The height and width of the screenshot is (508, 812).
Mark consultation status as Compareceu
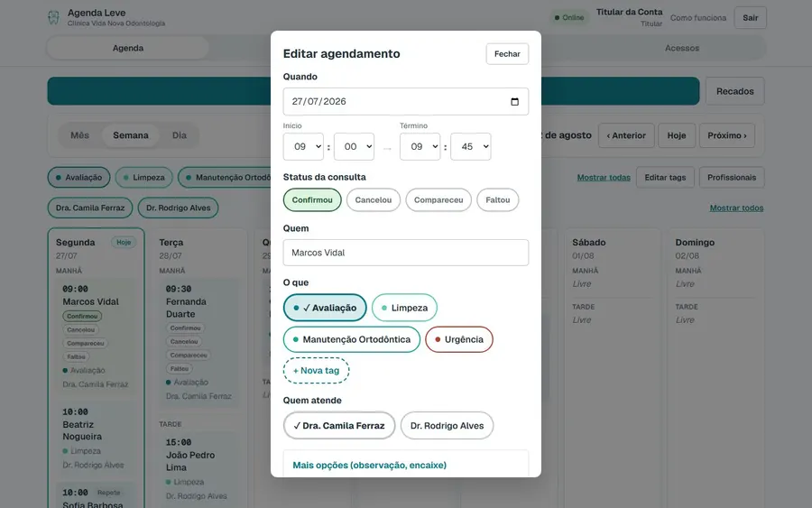[x=438, y=200]
